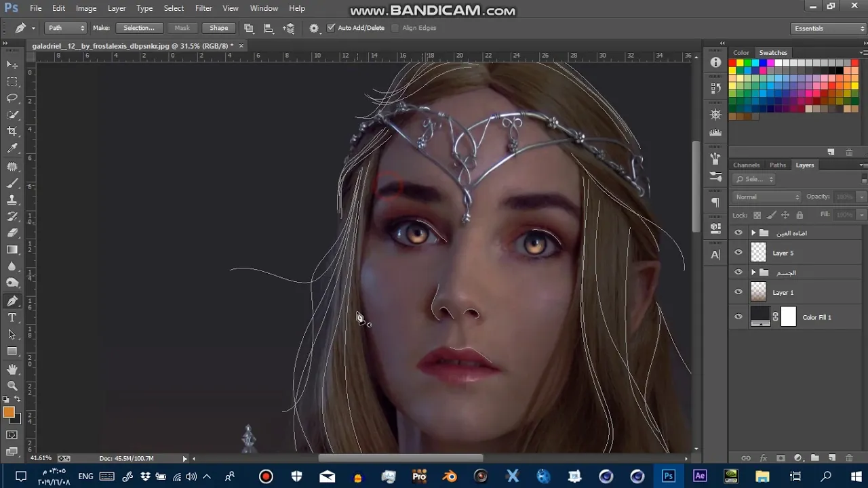Hide the اضاءه العين group
The height and width of the screenshot is (488, 868).
point(738,232)
